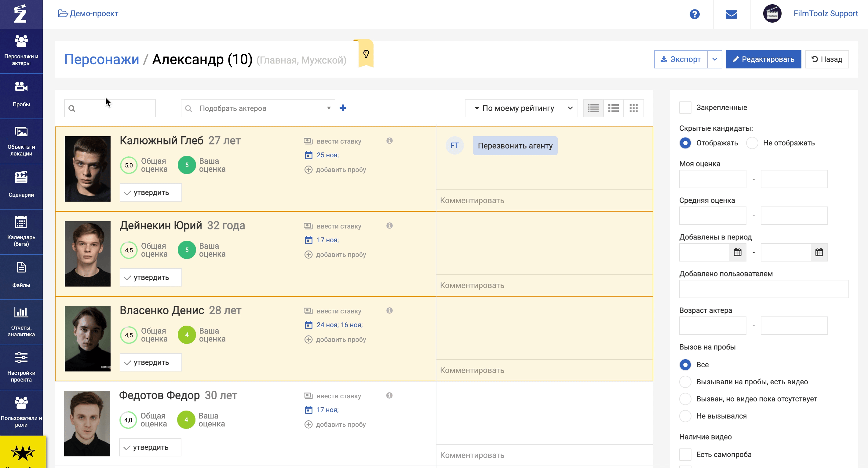
Task: Click info icon for Калюжный Глеб
Action: point(389,141)
